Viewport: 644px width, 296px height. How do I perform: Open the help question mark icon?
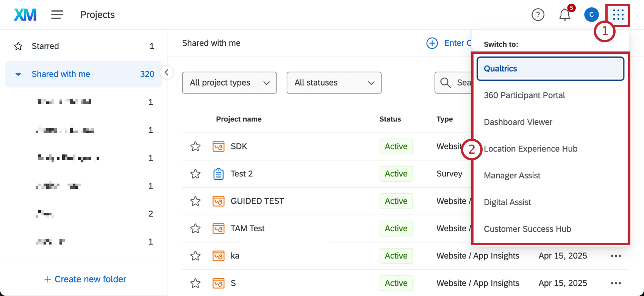pyautogui.click(x=538, y=15)
